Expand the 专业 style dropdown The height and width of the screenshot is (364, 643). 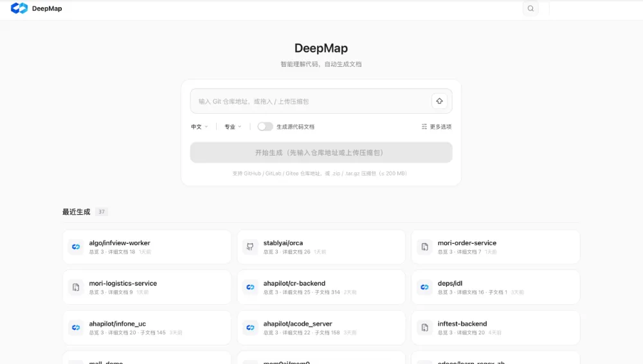pyautogui.click(x=233, y=127)
